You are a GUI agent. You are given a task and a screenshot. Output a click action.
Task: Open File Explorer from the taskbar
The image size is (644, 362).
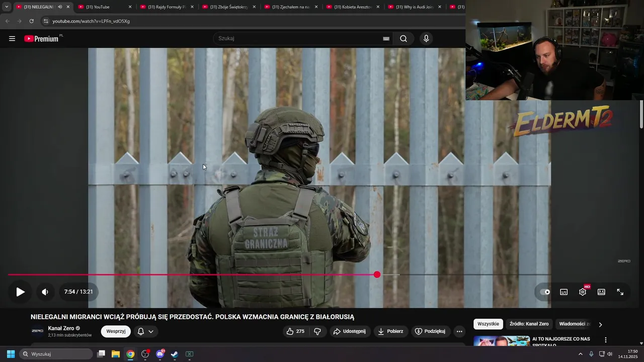(x=116, y=354)
